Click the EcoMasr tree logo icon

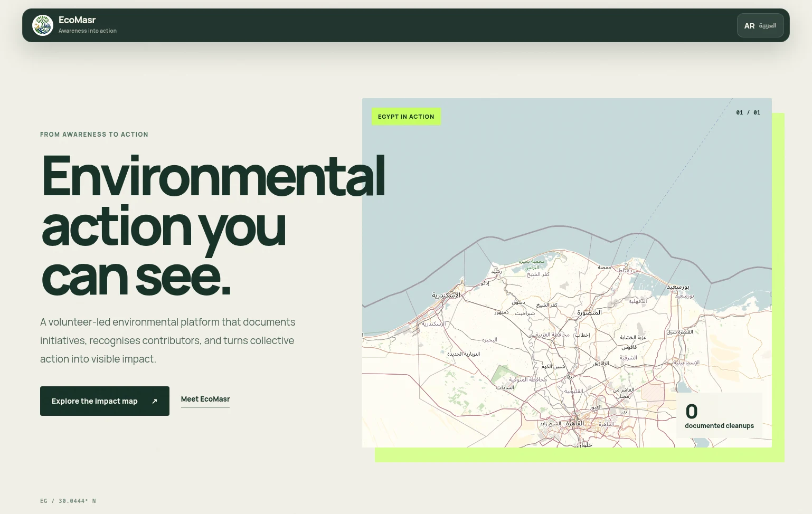(43, 25)
